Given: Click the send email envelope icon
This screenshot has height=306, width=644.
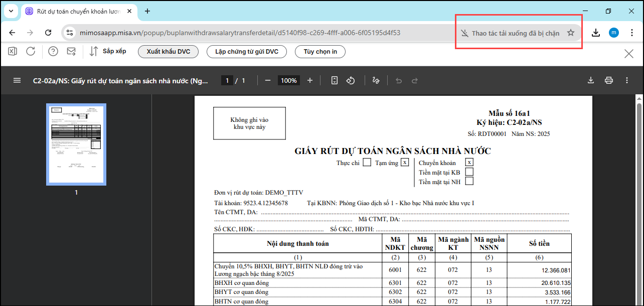Looking at the screenshot, I should point(71,51).
